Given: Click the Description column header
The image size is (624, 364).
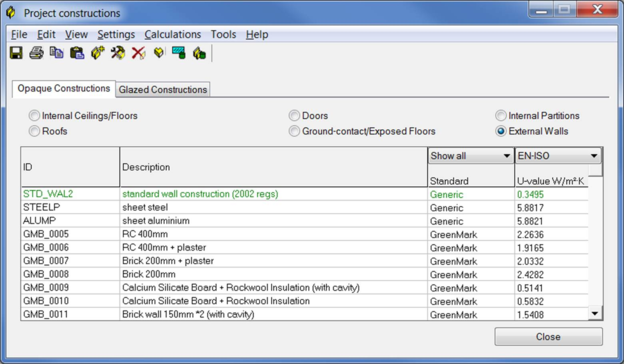Looking at the screenshot, I should (x=273, y=167).
